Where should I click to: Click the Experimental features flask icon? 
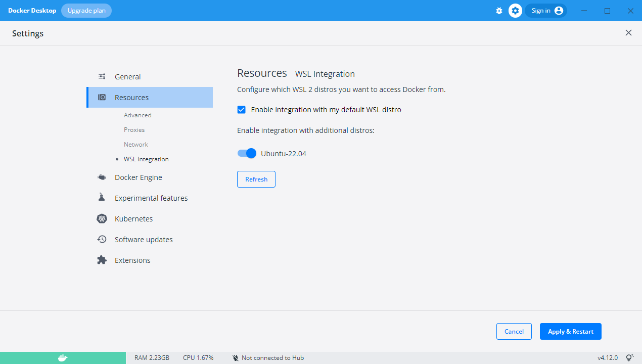click(x=102, y=197)
